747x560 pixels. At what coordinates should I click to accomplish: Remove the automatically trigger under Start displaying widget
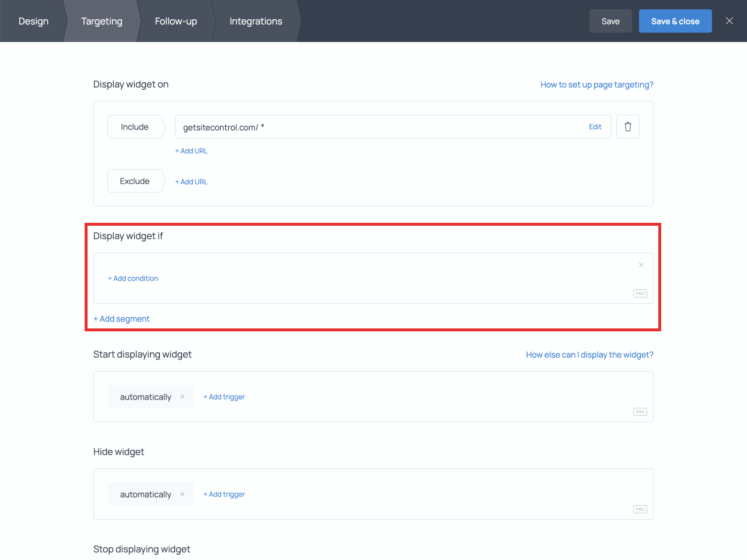pyautogui.click(x=183, y=397)
